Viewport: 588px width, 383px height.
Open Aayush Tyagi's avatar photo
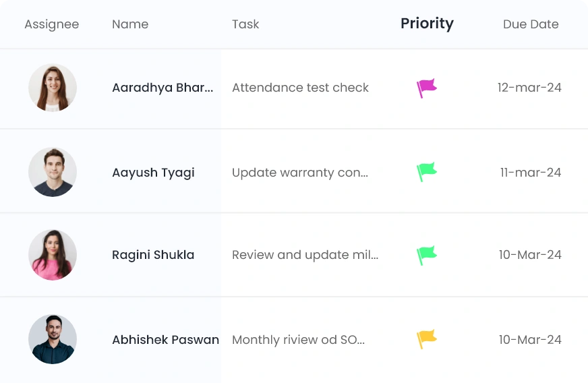(53, 172)
